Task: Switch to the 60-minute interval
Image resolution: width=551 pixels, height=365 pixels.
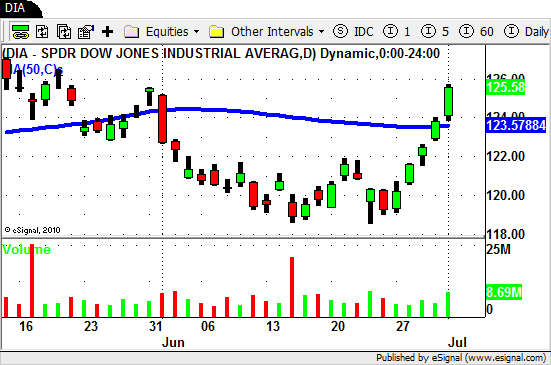Action: pos(476,32)
